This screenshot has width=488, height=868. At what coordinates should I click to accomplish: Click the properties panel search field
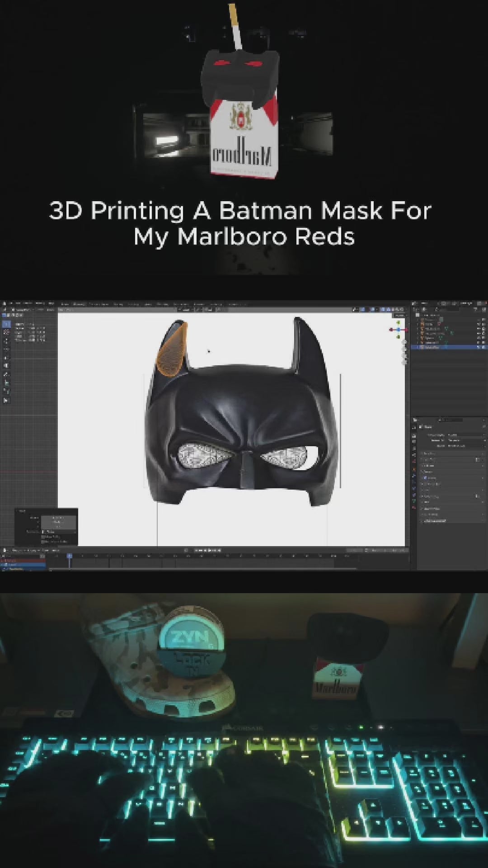[450, 420]
